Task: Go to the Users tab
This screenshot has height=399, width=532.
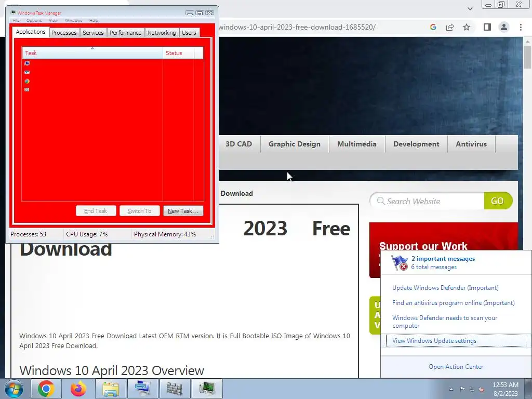Action: tap(189, 33)
